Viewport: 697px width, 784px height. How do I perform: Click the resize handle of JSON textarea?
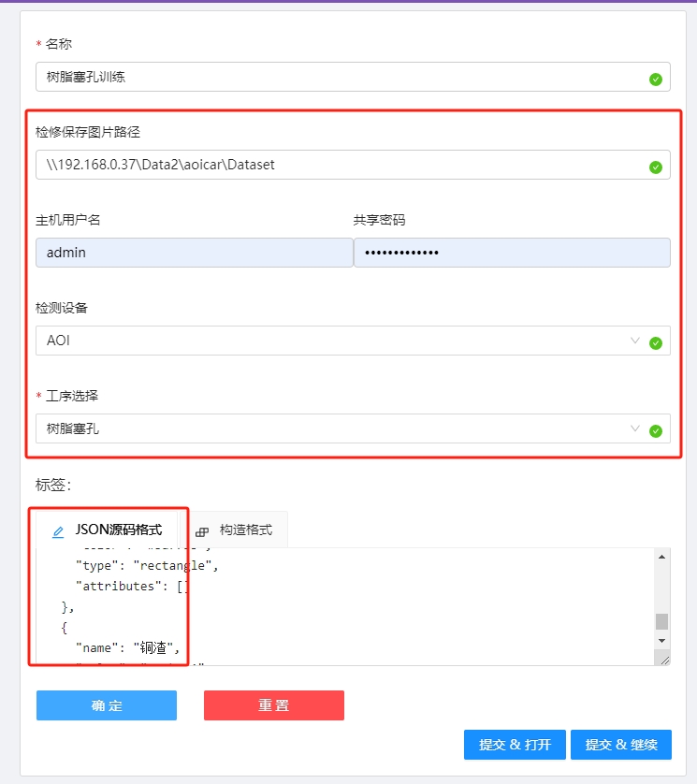664,659
